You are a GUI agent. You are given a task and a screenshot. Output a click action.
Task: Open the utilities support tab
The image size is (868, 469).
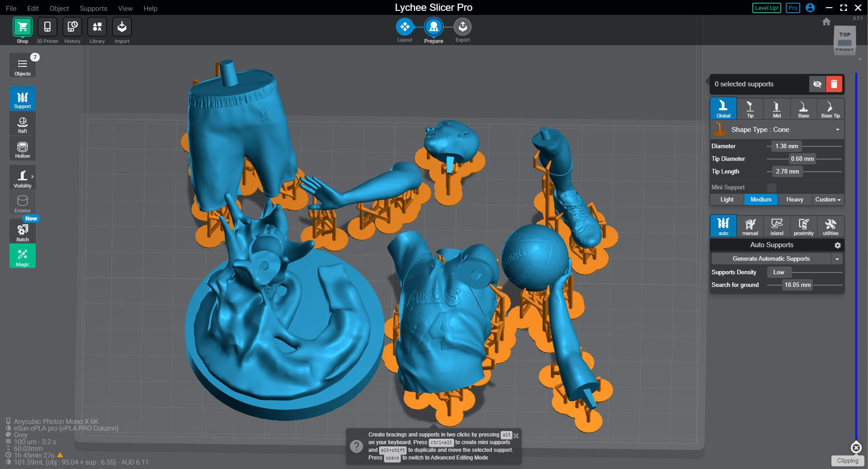click(830, 226)
